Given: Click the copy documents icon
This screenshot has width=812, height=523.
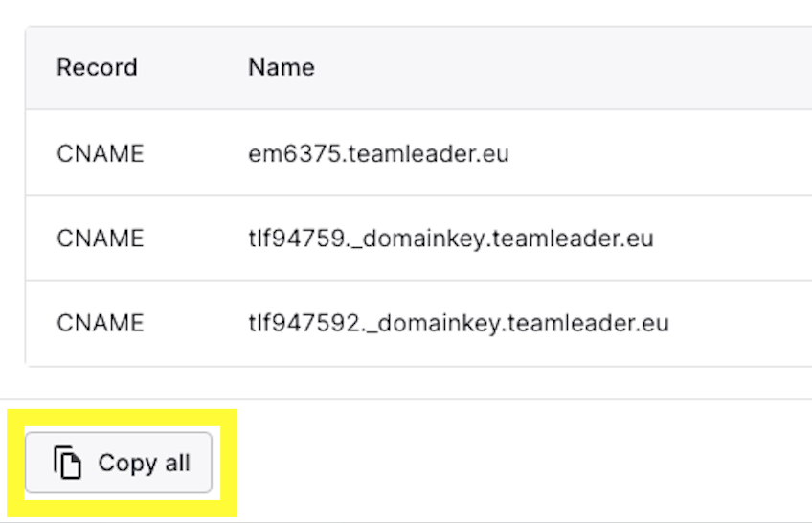Looking at the screenshot, I should coord(67,462).
